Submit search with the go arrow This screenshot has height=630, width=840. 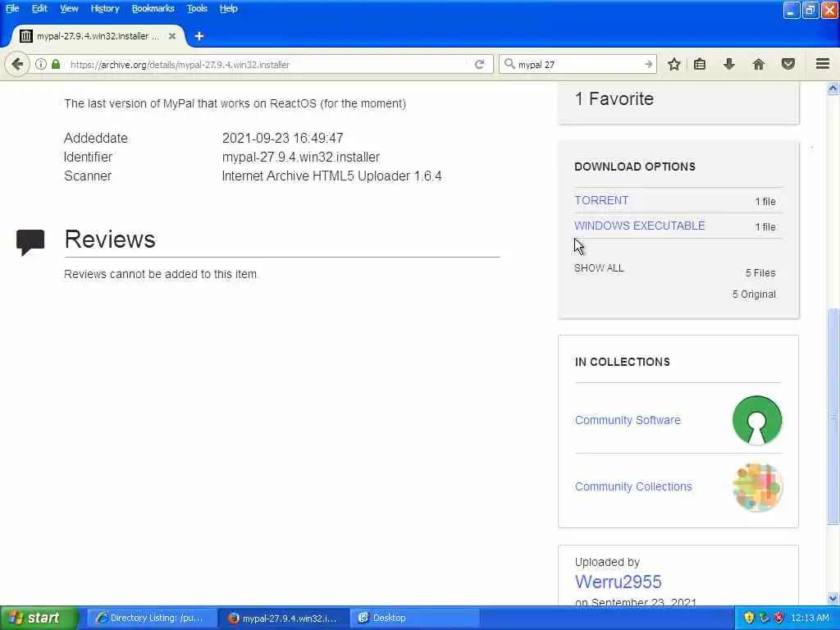click(x=648, y=64)
